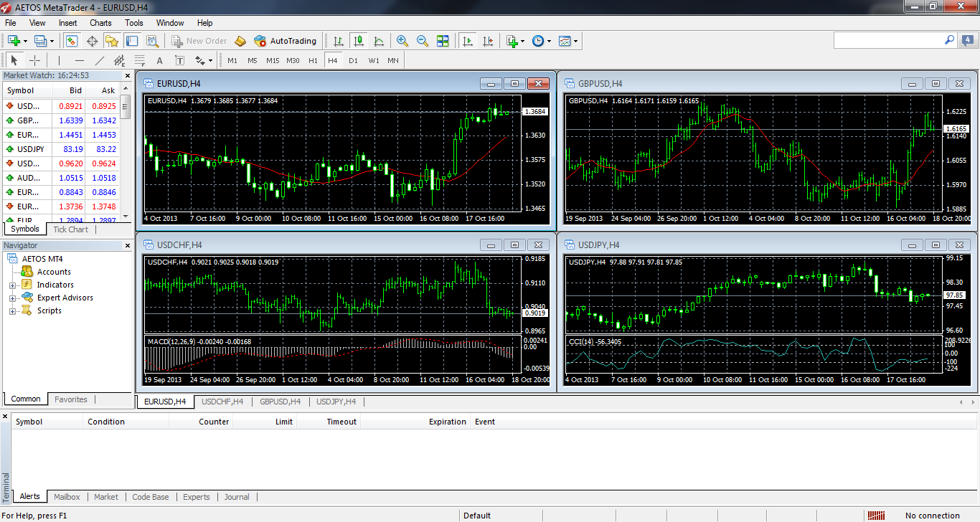Select the text 'A' drawing tool
This screenshot has height=522, width=980.
coord(160,60)
